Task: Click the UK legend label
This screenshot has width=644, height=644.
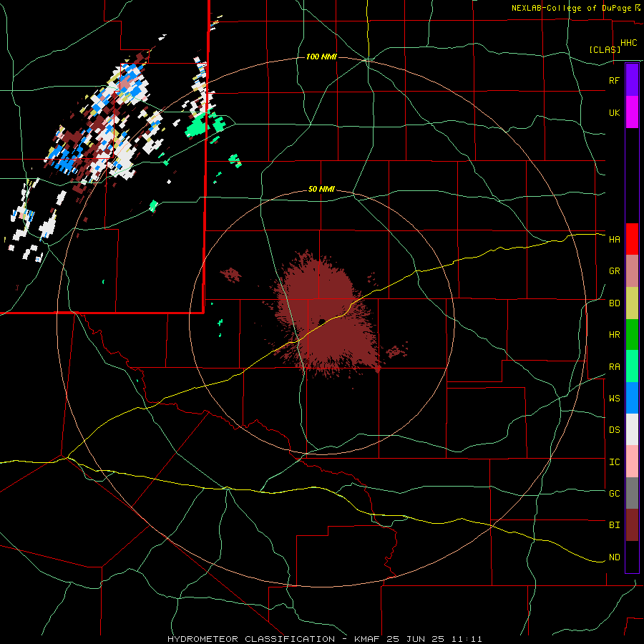Action: (614, 112)
